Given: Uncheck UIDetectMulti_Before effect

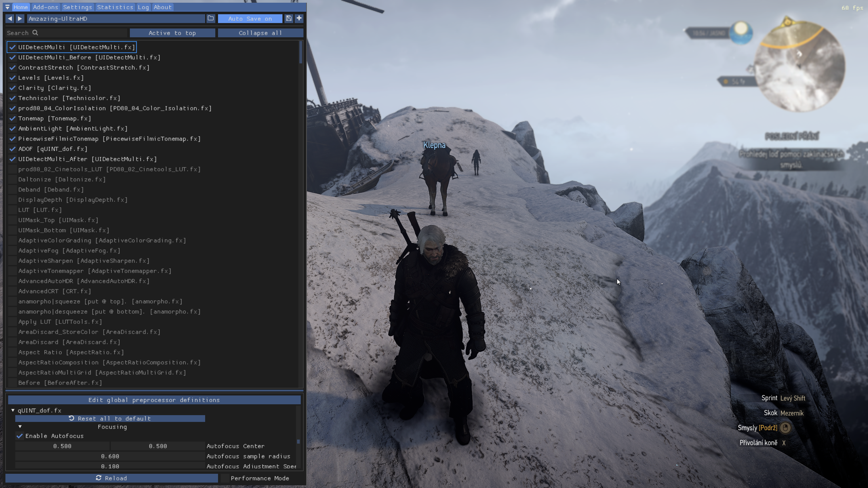Looking at the screenshot, I should [x=13, y=57].
